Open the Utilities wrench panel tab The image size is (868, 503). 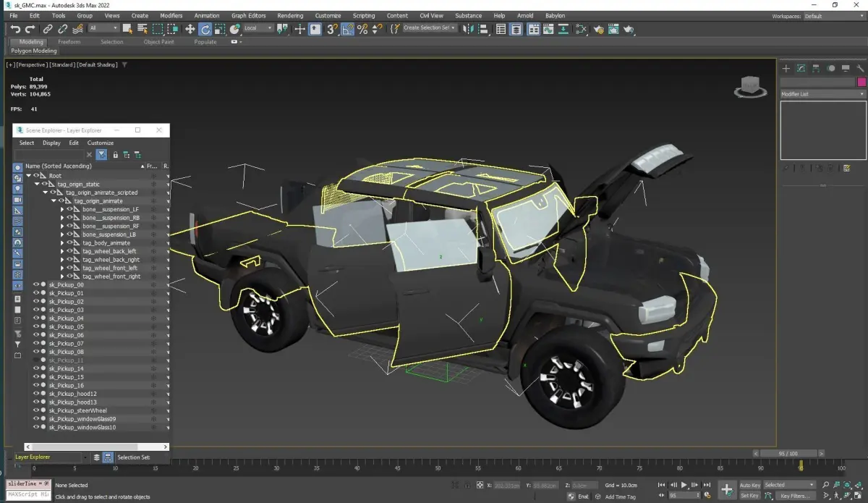(x=861, y=68)
